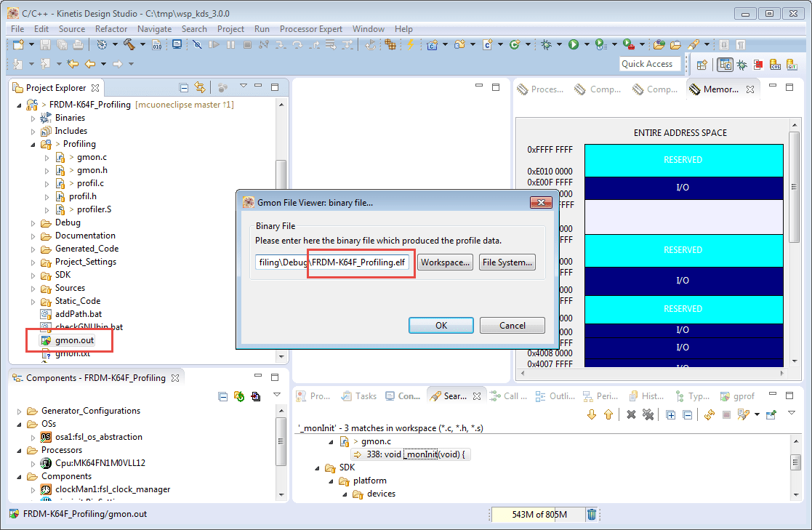Open the Project Explorer view menu triangle
812x530 pixels.
pos(243,86)
